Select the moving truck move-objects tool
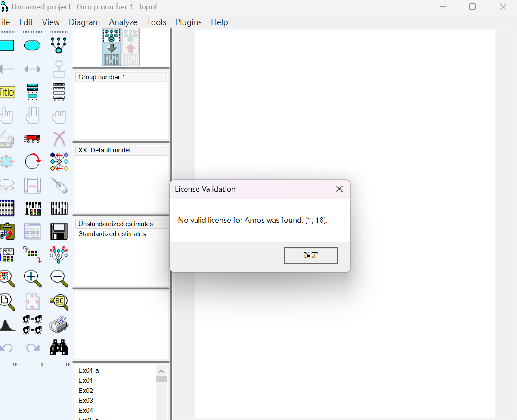The image size is (517, 420). tap(32, 139)
